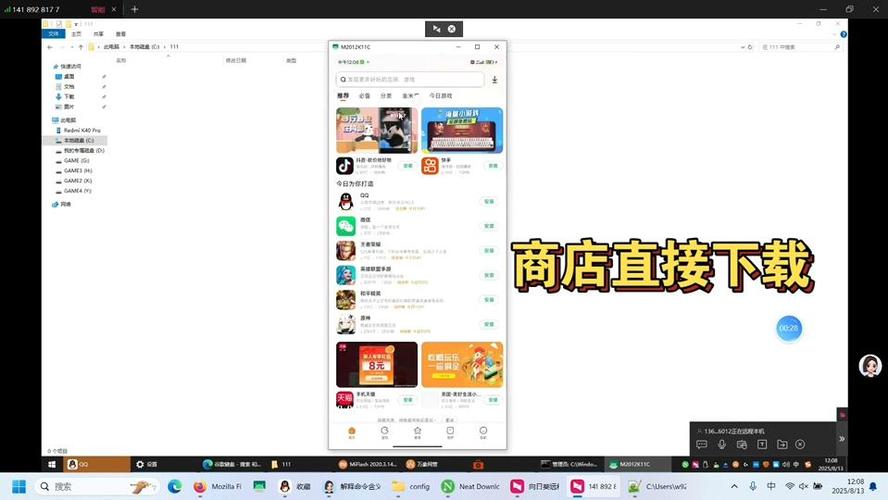Image resolution: width=888 pixels, height=500 pixels.
Task: Click the Microsoft Edge taskbar icon
Action: [174, 486]
